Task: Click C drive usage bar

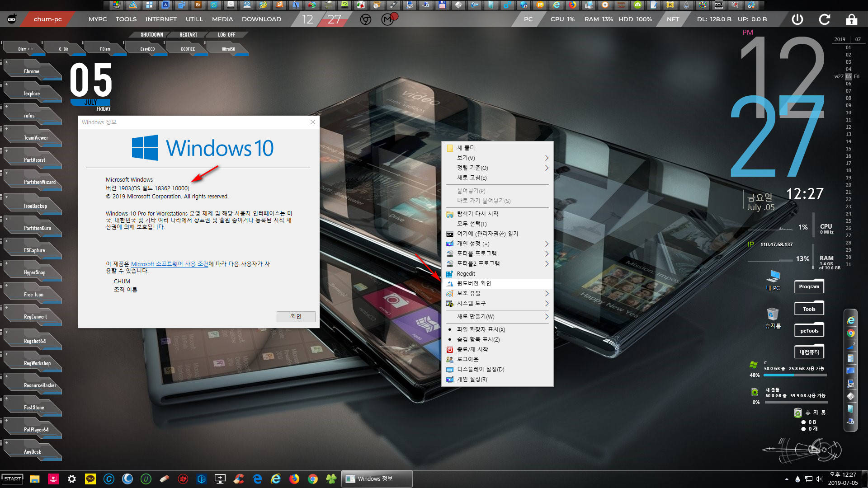Action: coord(795,375)
